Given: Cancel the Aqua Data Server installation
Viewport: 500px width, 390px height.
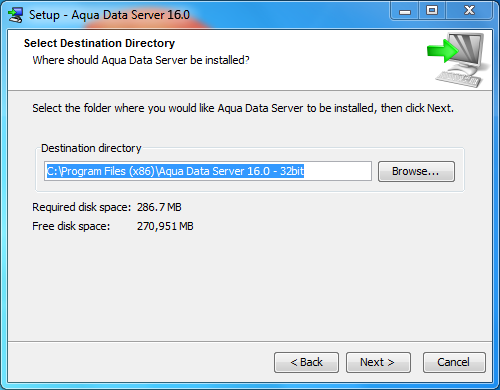Looking at the screenshot, I should pyautogui.click(x=454, y=362).
